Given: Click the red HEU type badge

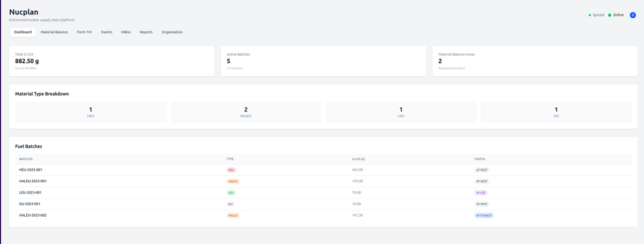Looking at the screenshot, I should pyautogui.click(x=231, y=170).
